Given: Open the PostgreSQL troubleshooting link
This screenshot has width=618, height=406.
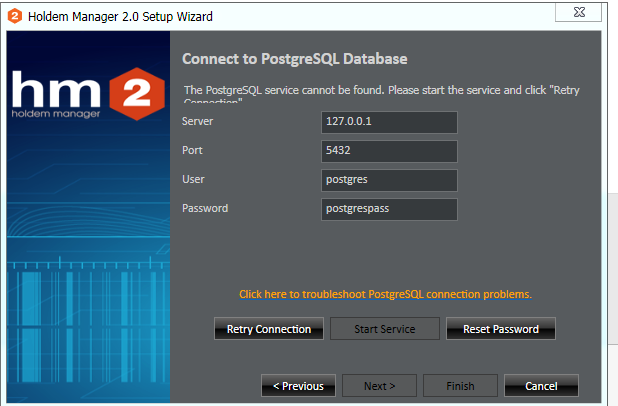Looking at the screenshot, I should [385, 294].
